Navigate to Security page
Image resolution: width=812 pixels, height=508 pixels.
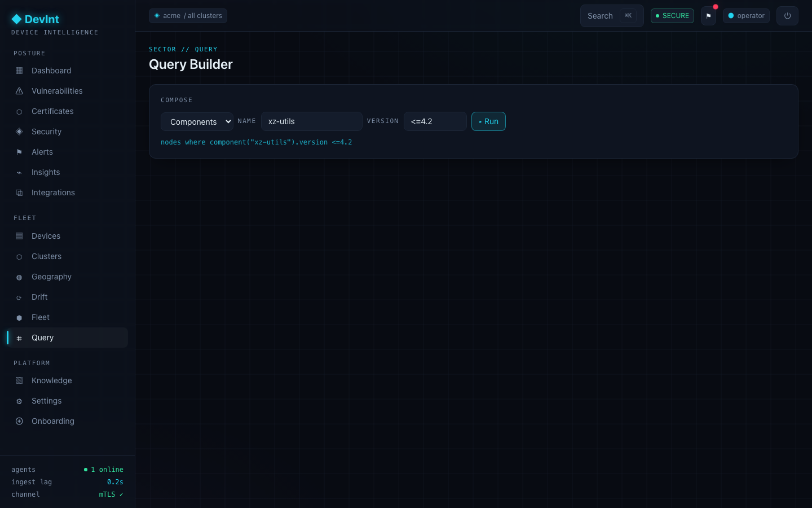pyautogui.click(x=67, y=132)
